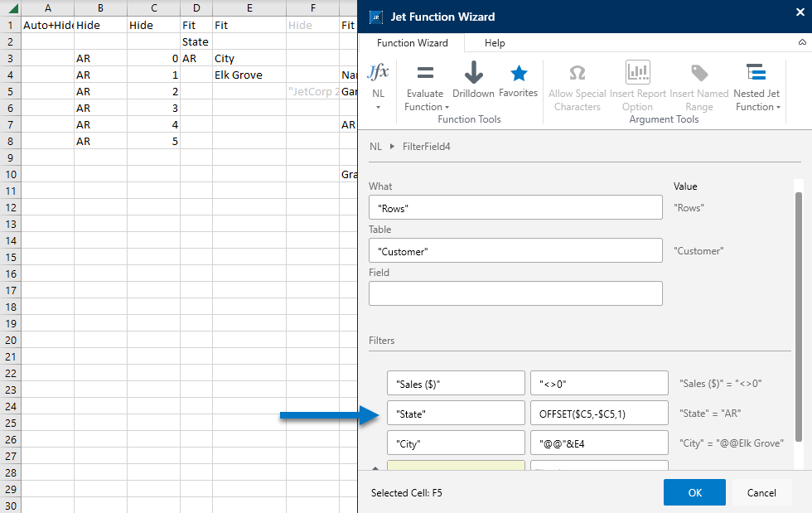Screen dimensions: 812x513
Task: Click the NL function Jfx icon
Action: click(378, 72)
